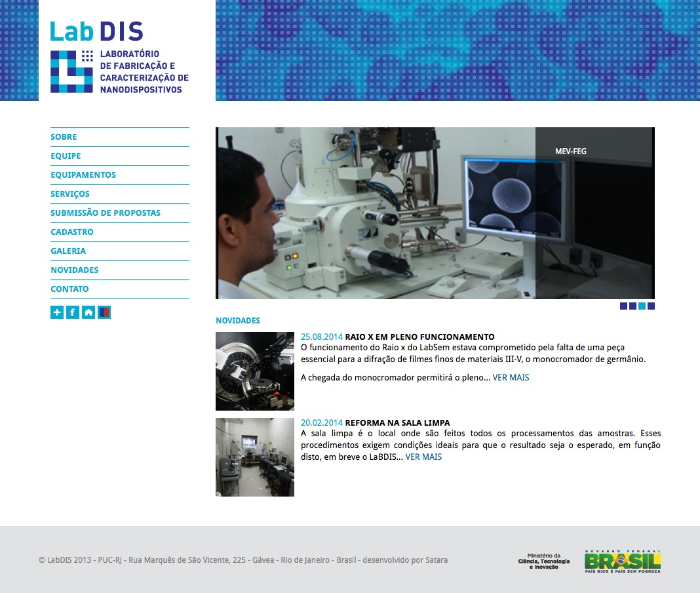Click the '© LabDIS 2013' footer address line
The width and height of the screenshot is (700, 593).
(x=243, y=560)
